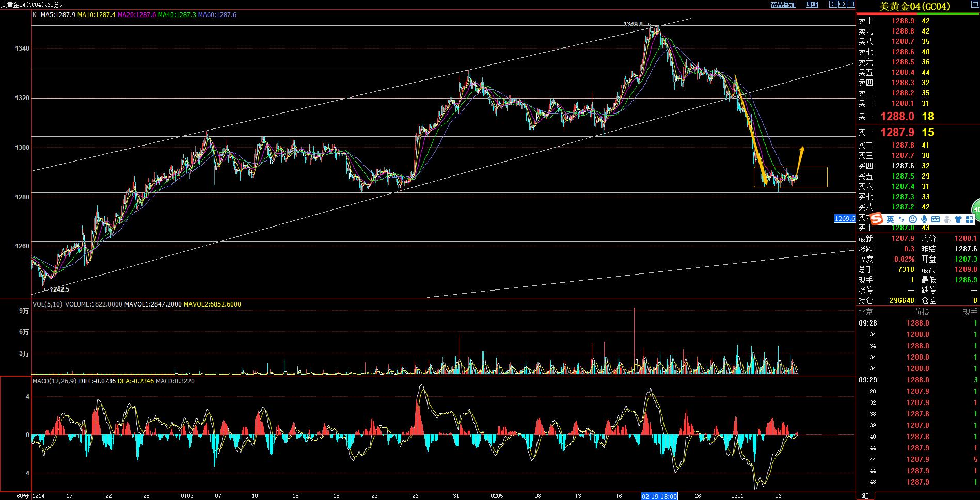The image size is (980, 500).
Task: Click the 均价 average price 1288.1
Action: tap(966, 239)
